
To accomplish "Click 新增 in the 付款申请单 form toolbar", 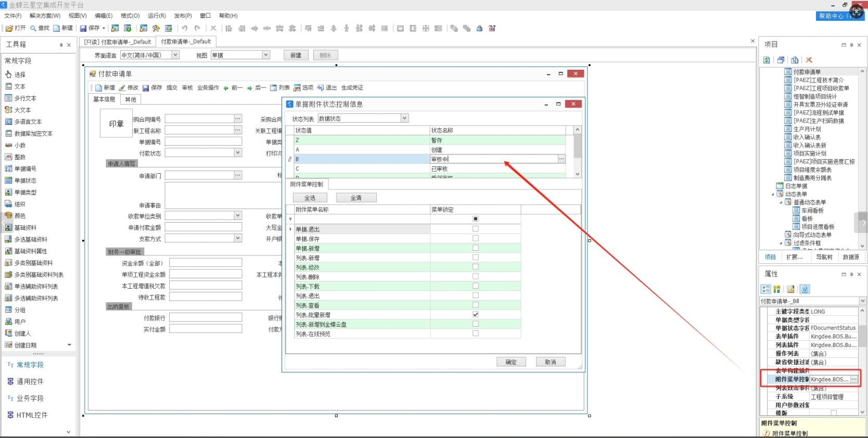I will pyautogui.click(x=105, y=88).
